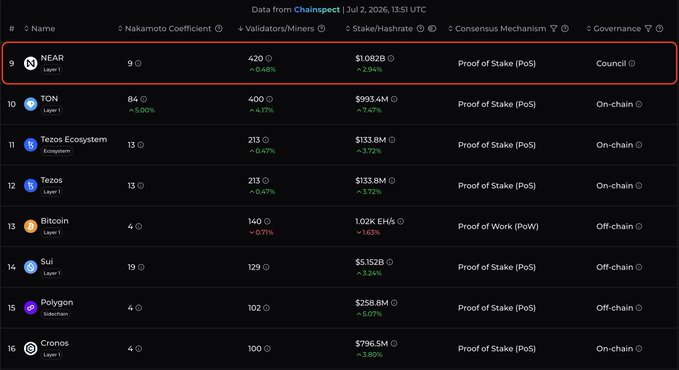Sort by Validators/Miners column
This screenshot has width=679, height=370.
pyautogui.click(x=276, y=29)
